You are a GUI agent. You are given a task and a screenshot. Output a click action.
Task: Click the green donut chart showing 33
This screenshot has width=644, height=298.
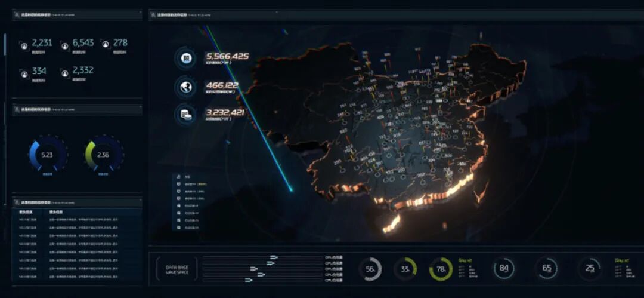click(x=405, y=269)
